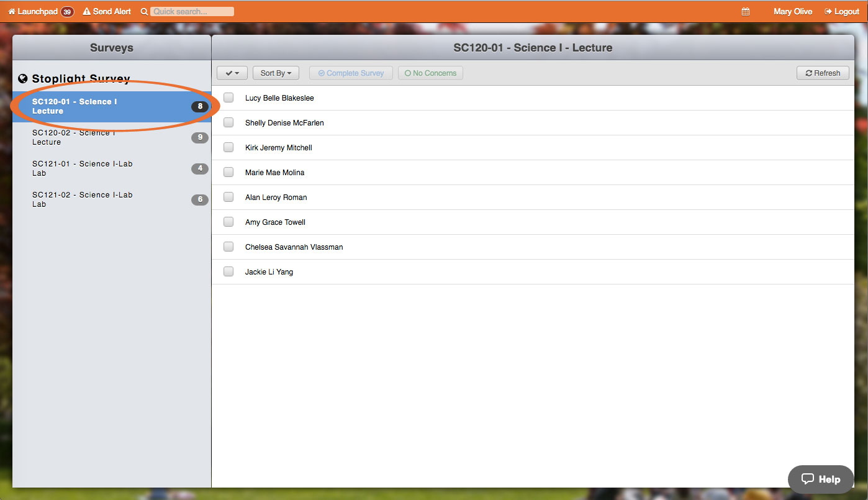Click the Send Alert warning icon
Viewport: 868px width, 500px height.
click(x=86, y=12)
